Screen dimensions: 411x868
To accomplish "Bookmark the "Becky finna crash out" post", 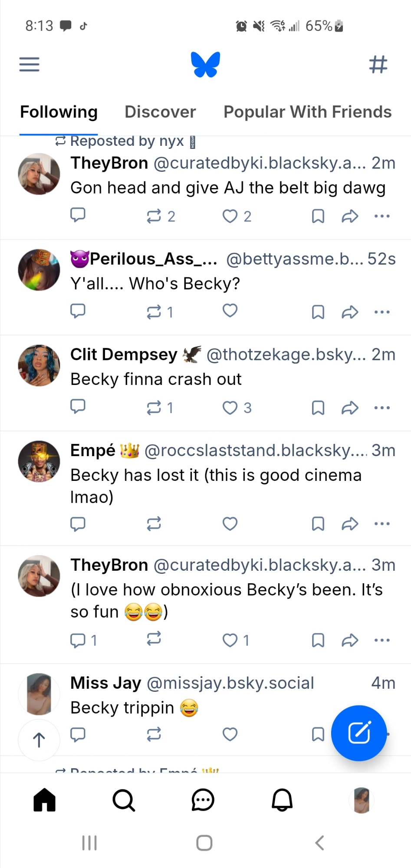I will [318, 408].
